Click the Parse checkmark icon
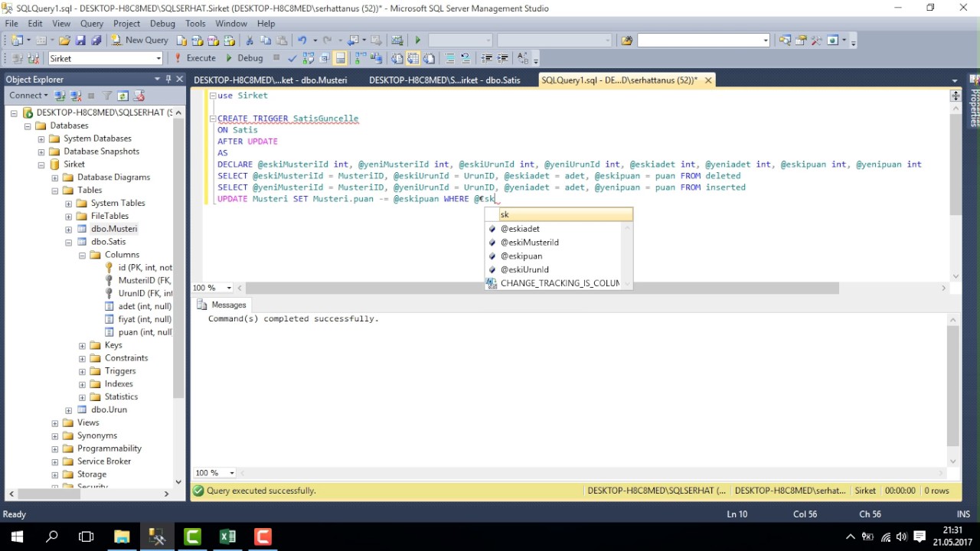980x551 pixels. click(x=292, y=58)
